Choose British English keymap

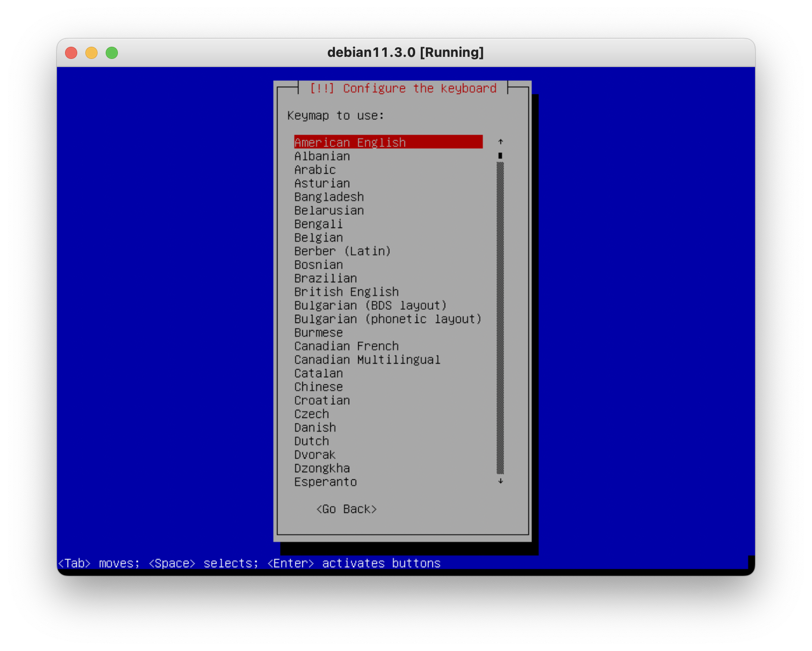tap(346, 292)
